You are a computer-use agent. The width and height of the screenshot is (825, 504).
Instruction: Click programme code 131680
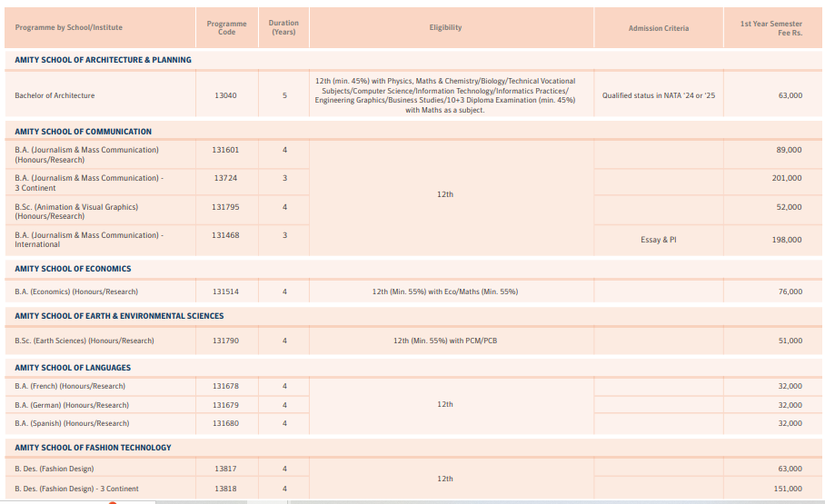point(225,423)
